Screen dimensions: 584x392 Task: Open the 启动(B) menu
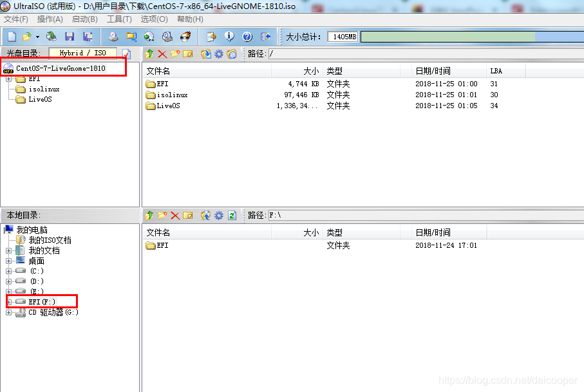pos(84,19)
